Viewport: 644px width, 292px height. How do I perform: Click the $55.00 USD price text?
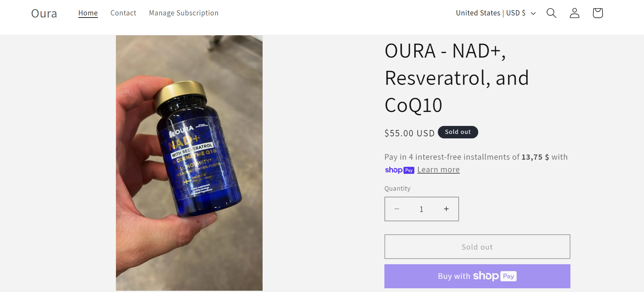410,133
